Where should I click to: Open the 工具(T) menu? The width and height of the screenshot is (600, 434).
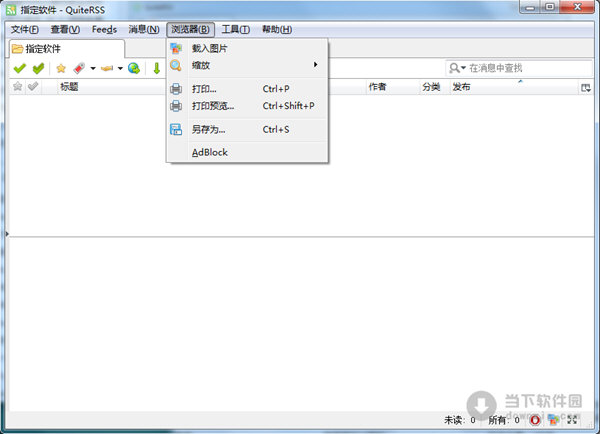[236, 29]
